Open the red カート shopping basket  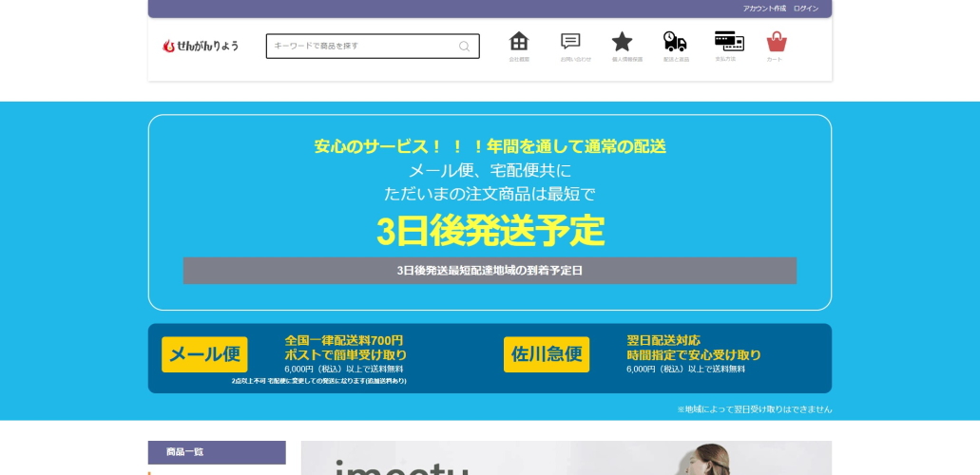pos(777,42)
